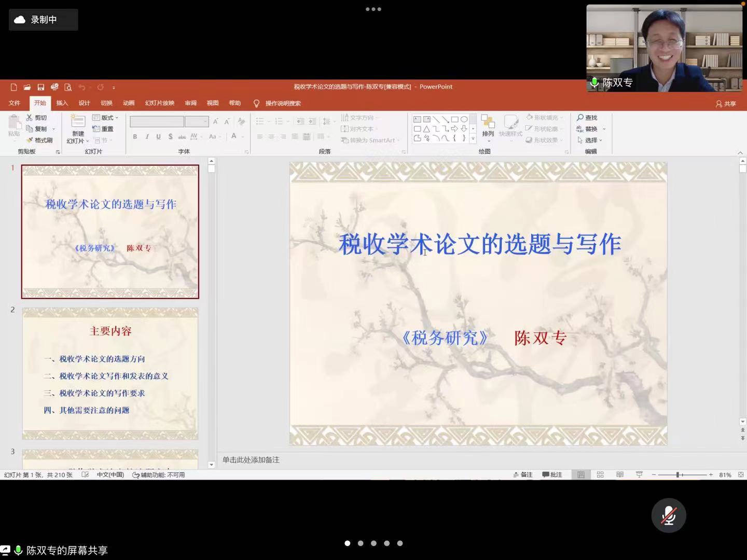Expand the shapes gallery more arrow
The width and height of the screenshot is (747, 560).
click(473, 139)
